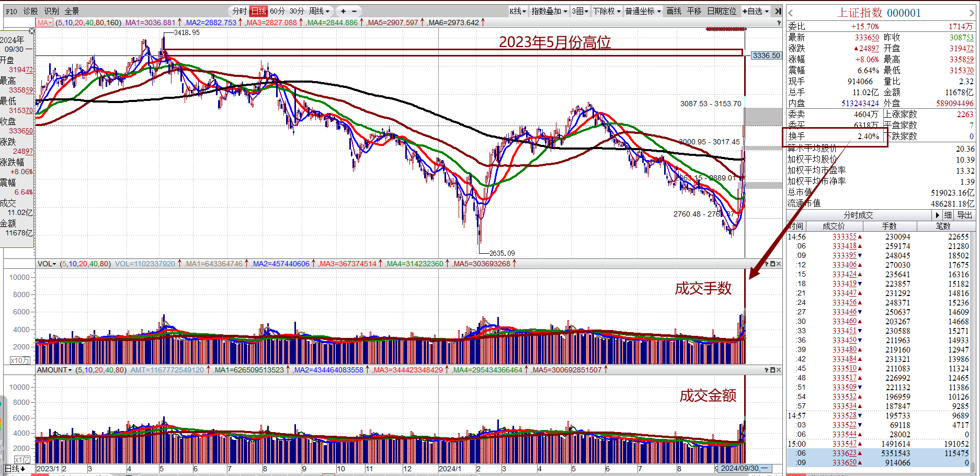
Task: Switch chart period to 60分
Action: tap(277, 11)
